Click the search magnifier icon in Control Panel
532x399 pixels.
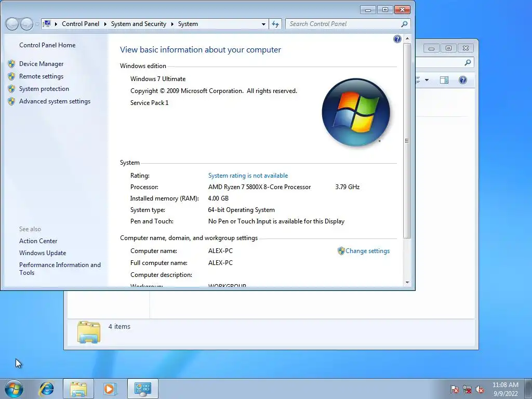(x=404, y=24)
